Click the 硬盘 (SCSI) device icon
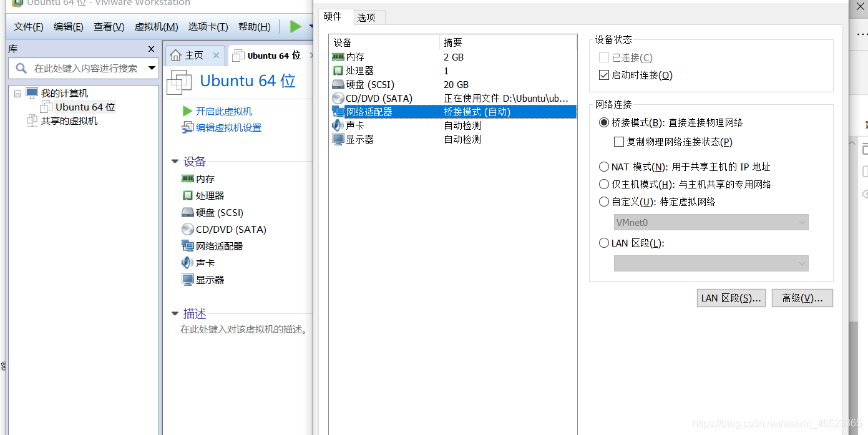The height and width of the screenshot is (435, 868). coord(187,212)
